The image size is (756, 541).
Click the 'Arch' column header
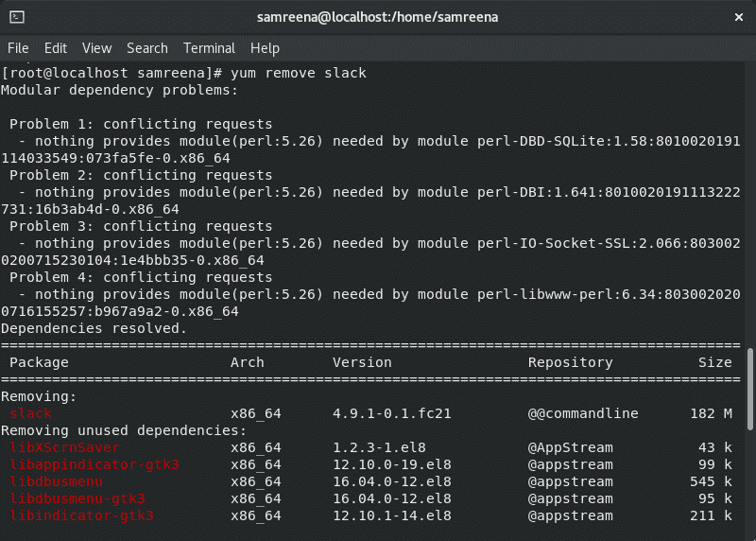tap(248, 362)
